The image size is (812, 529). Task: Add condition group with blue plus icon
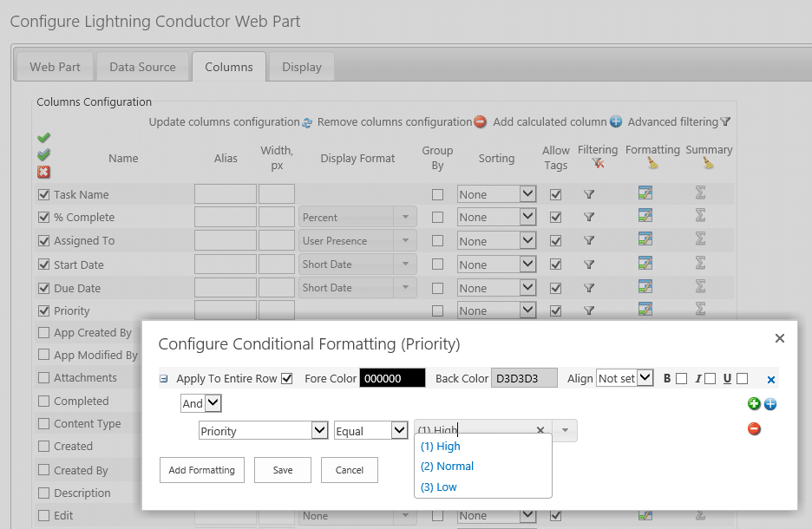(x=770, y=404)
